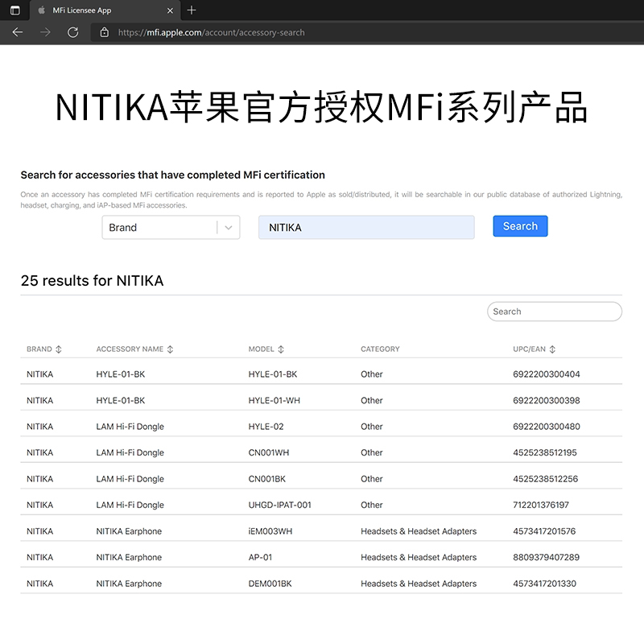Click Other category in CN001WH row
This screenshot has width=644, height=644.
point(372,452)
